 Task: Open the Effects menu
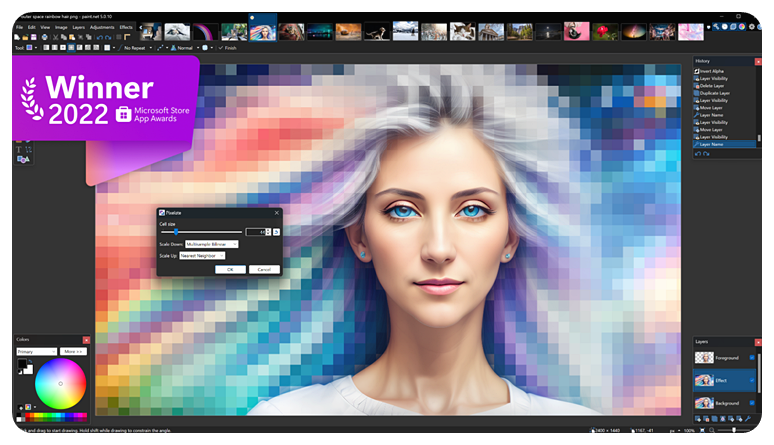click(x=126, y=27)
